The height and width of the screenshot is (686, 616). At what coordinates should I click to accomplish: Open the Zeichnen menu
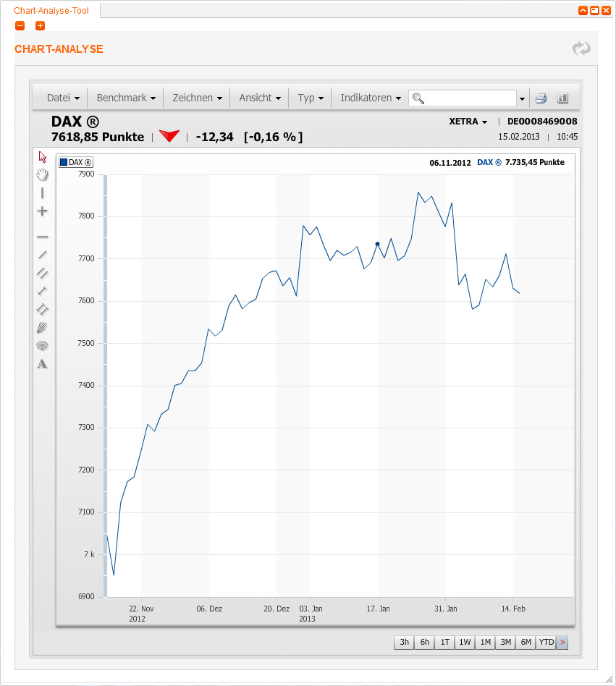point(198,98)
